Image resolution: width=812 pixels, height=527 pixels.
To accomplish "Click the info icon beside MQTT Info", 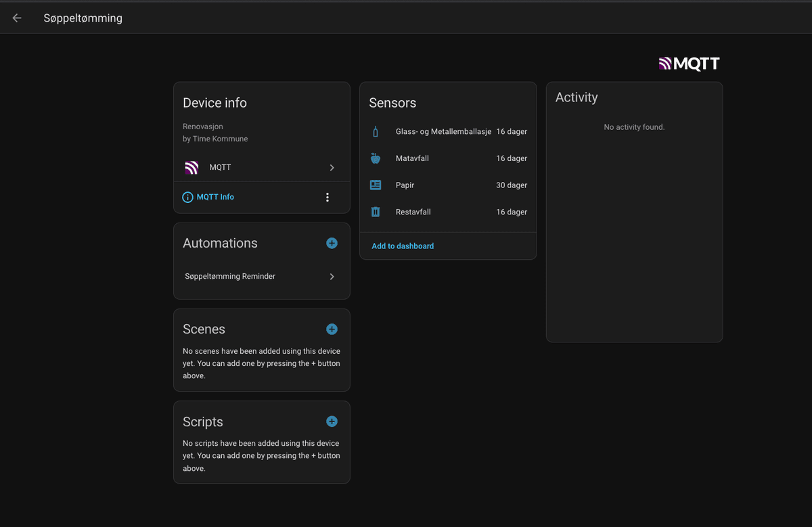I will [187, 198].
